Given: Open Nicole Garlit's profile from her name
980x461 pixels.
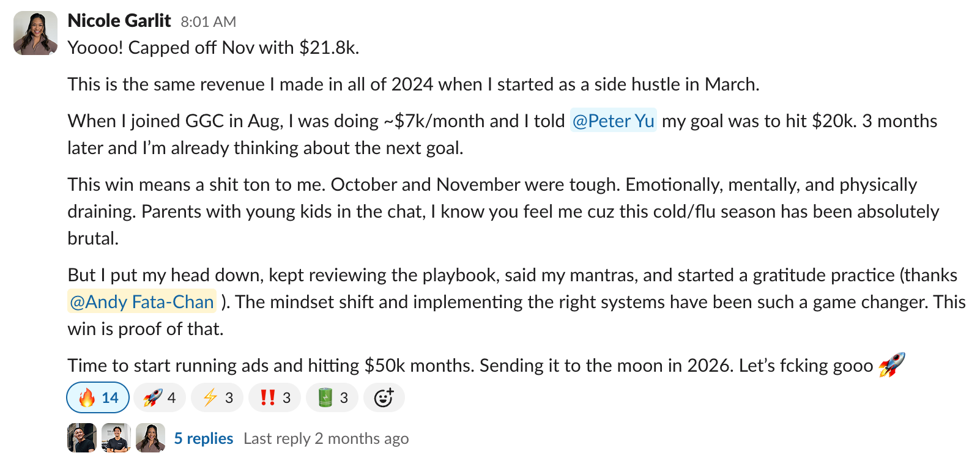Looking at the screenshot, I should tap(119, 21).
